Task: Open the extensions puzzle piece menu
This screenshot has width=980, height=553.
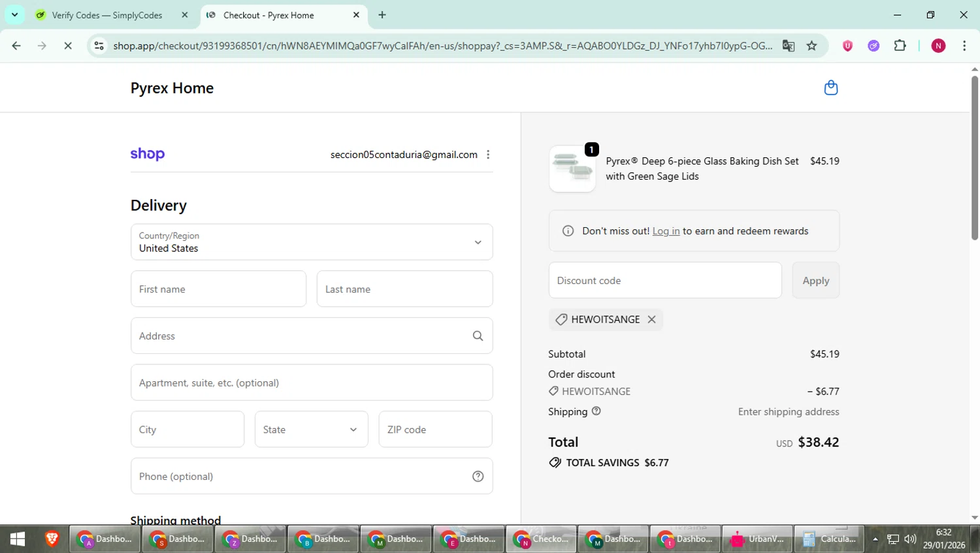Action: coord(900,46)
